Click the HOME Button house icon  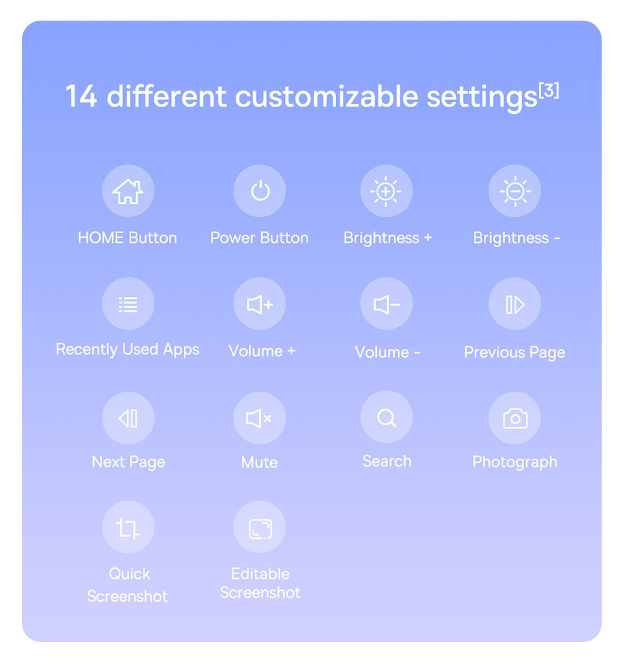tap(128, 190)
